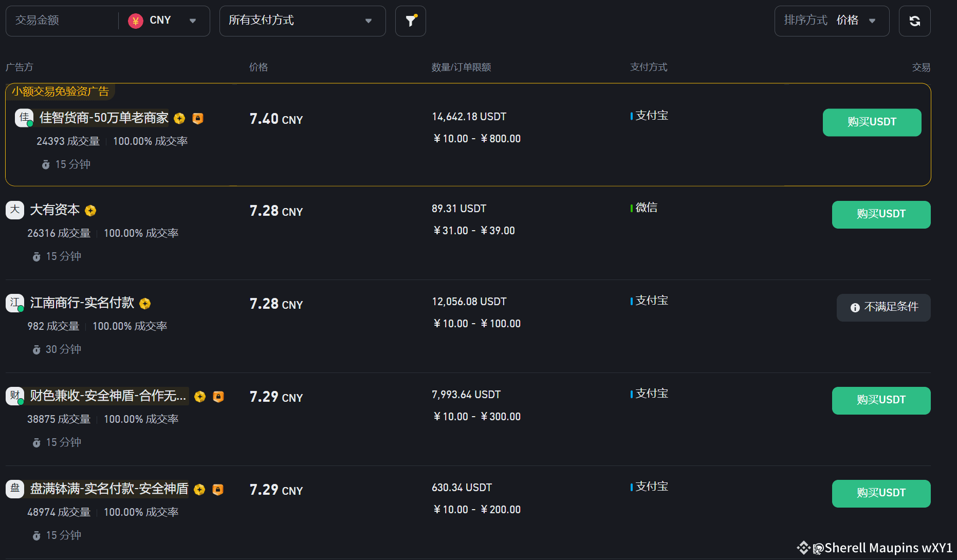Open merchant 财色兼收-安全神盾 profile link
This screenshot has height=560, width=957.
[x=108, y=396]
